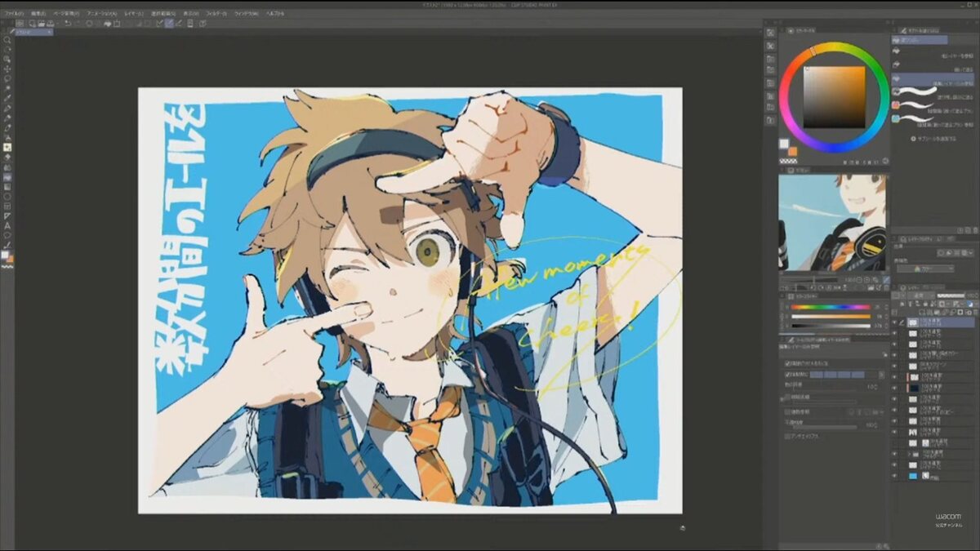Select the Eyedropper tool
Screen dimensions: 980x551
point(7,98)
